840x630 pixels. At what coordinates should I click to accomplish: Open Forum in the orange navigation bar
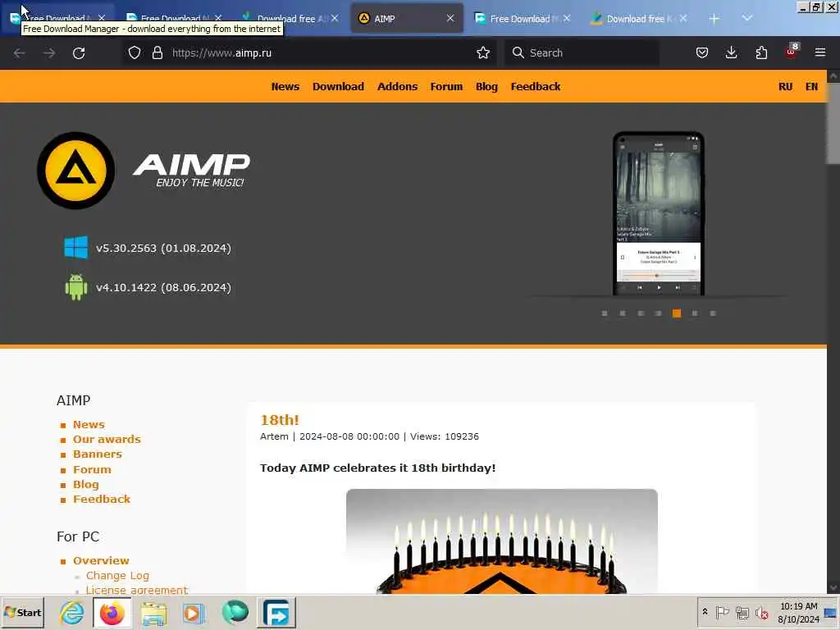pyautogui.click(x=446, y=86)
